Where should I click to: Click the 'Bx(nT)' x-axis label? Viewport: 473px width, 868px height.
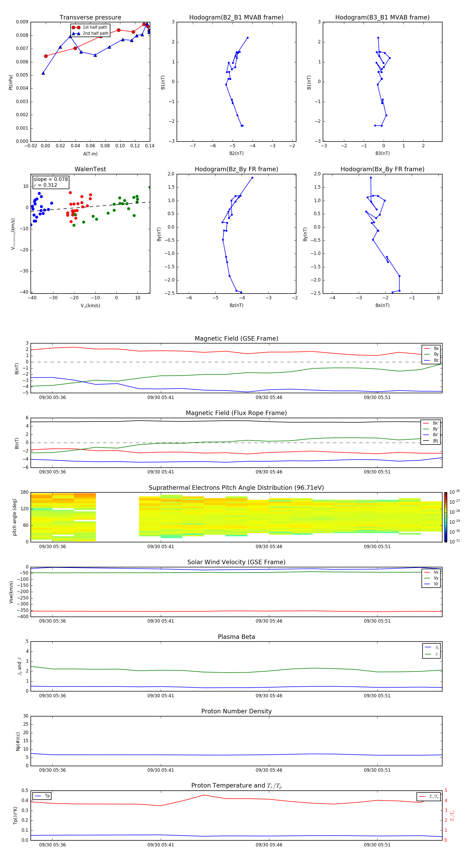click(382, 305)
